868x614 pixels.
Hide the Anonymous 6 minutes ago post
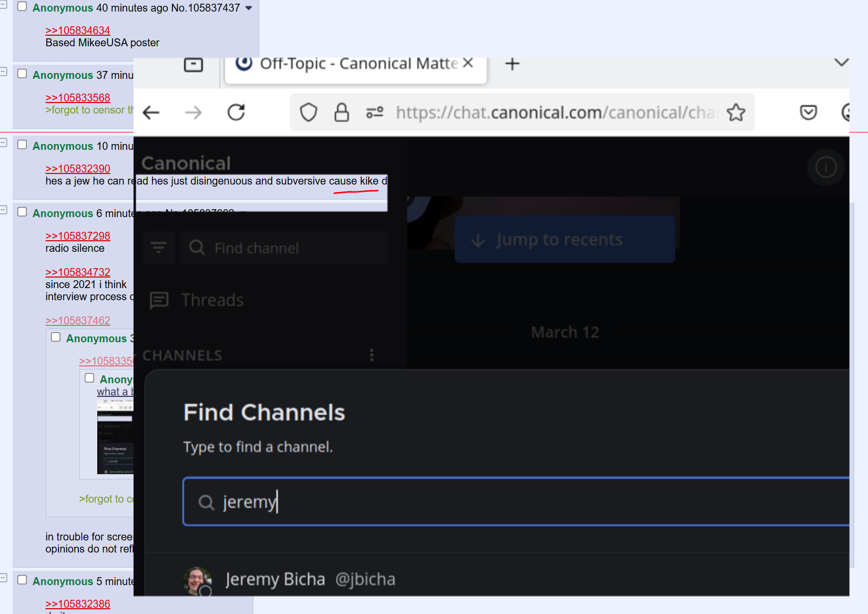click(3, 210)
